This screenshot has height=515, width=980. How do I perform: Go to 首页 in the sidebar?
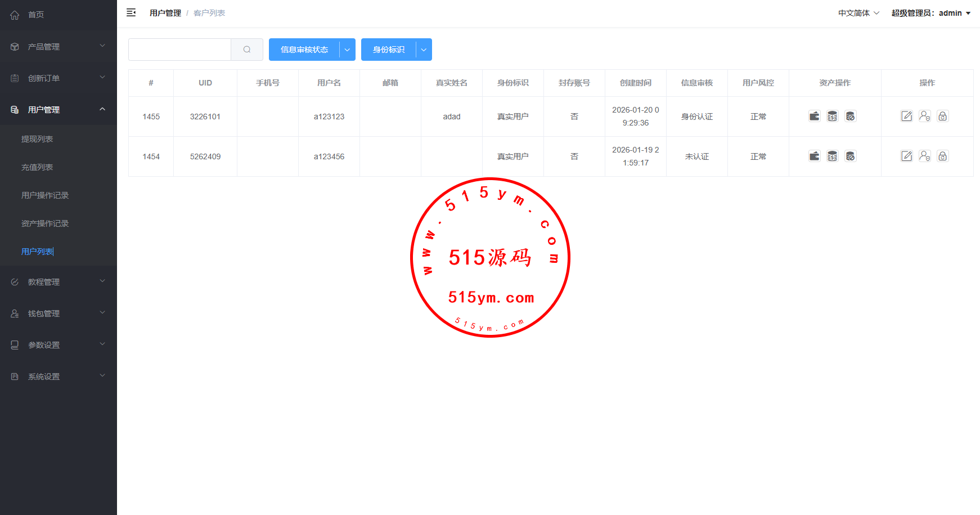tap(36, 15)
